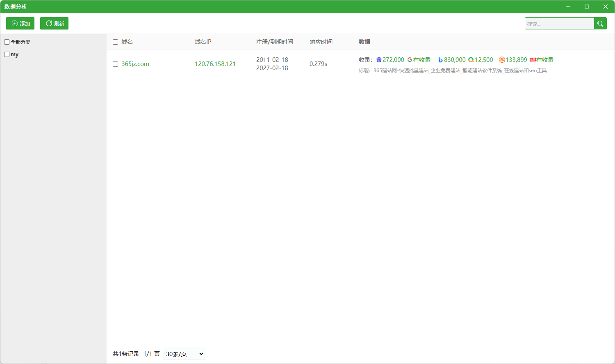Click the green search magnifier button
The width and height of the screenshot is (615, 364).
coord(600,23)
